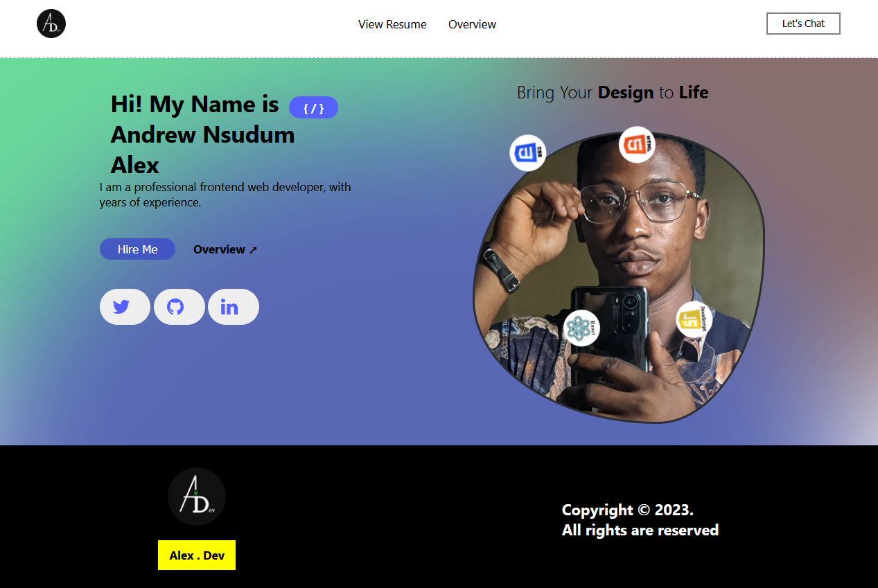
Task: Follow the Overview arrow link
Action: pos(225,249)
